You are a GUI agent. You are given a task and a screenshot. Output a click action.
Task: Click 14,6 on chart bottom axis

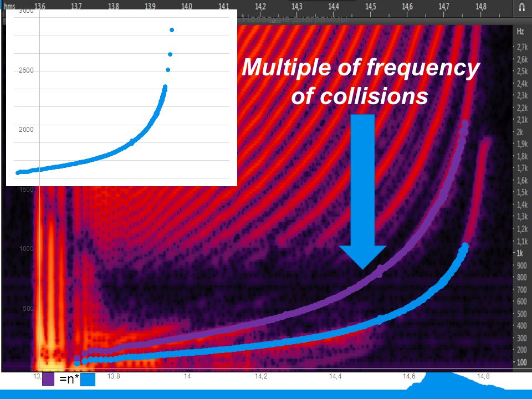coord(409,376)
